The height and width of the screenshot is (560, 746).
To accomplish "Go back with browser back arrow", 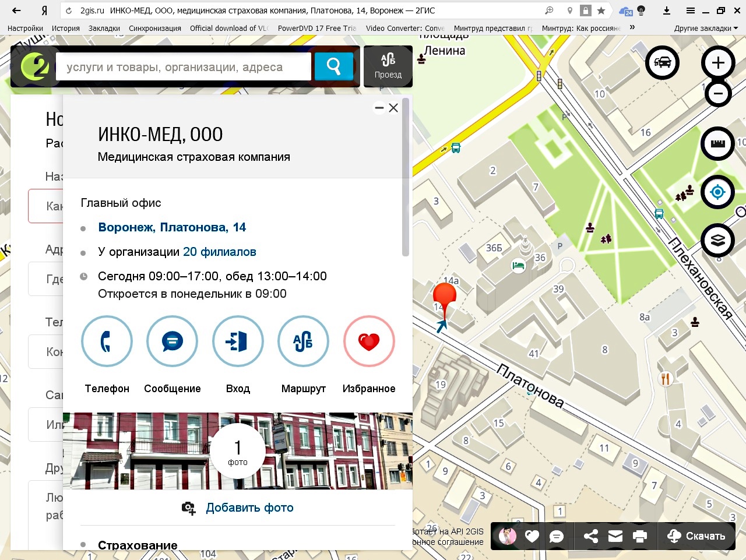I will [x=16, y=10].
